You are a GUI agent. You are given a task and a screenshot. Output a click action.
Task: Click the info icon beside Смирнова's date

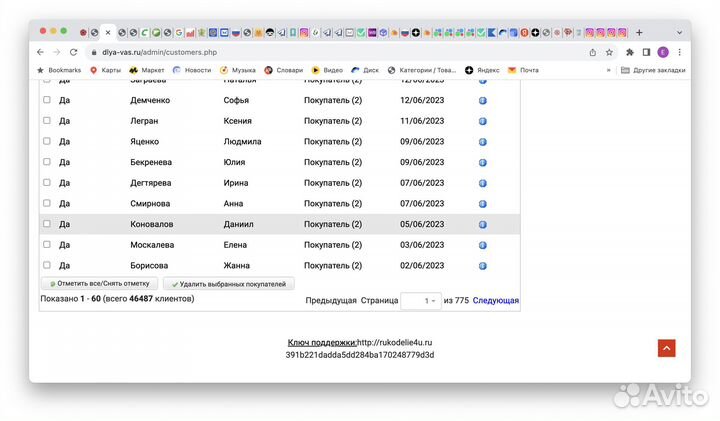482,204
